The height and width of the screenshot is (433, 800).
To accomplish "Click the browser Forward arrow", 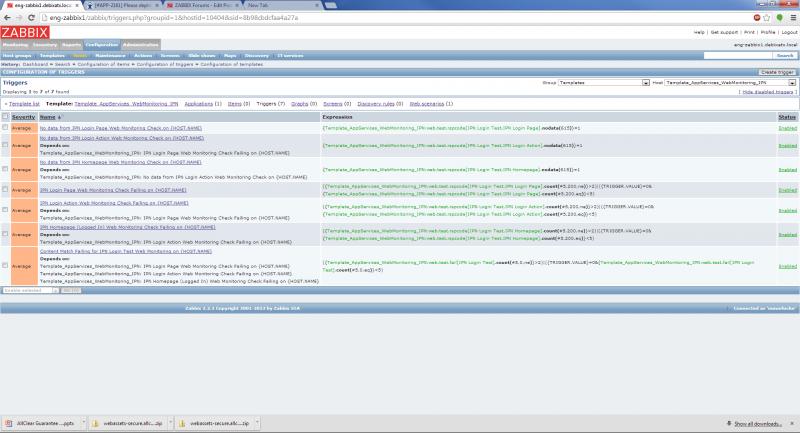I will tap(19, 18).
